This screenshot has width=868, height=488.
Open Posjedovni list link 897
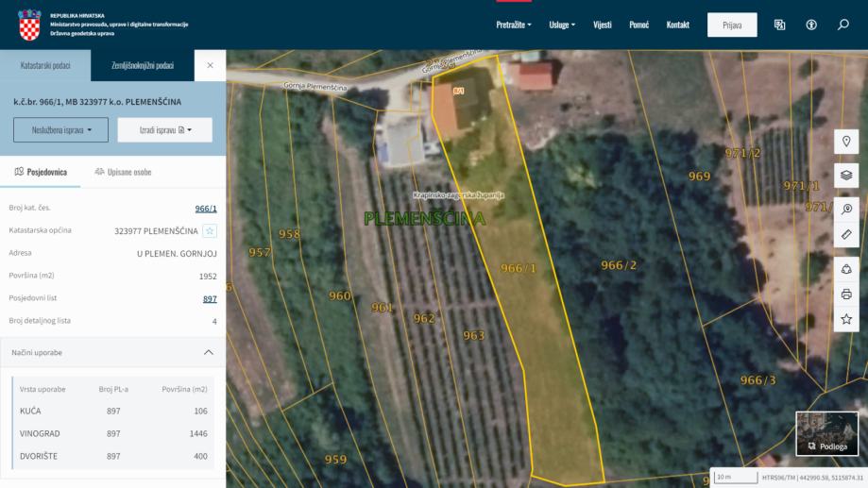tap(210, 299)
